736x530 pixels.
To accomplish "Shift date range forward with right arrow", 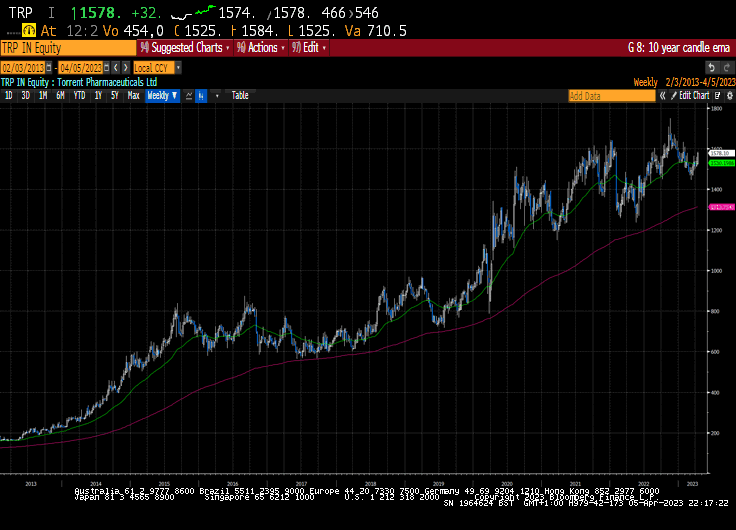I will tap(125, 68).
